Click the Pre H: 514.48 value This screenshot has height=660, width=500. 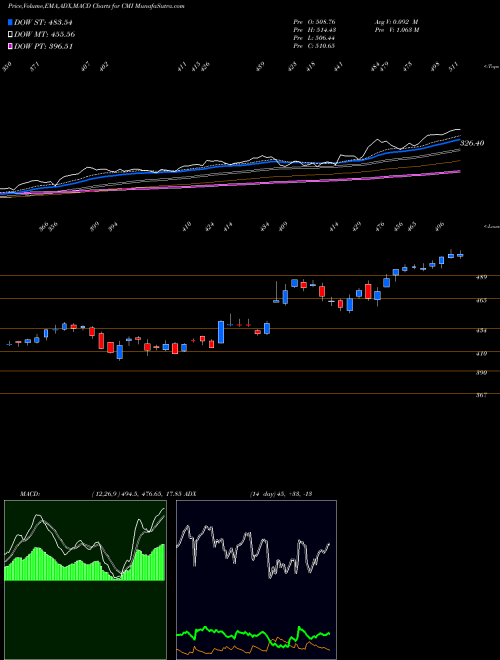[314, 30]
